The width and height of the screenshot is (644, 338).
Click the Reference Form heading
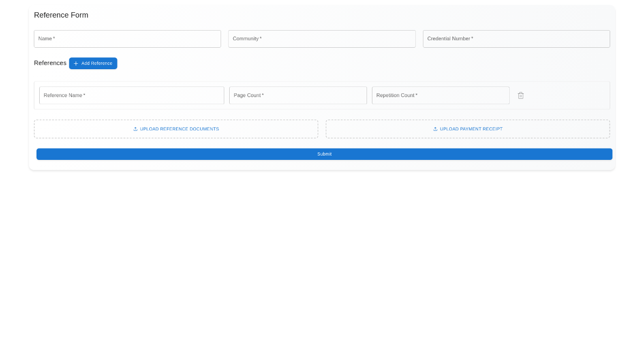pos(61,15)
